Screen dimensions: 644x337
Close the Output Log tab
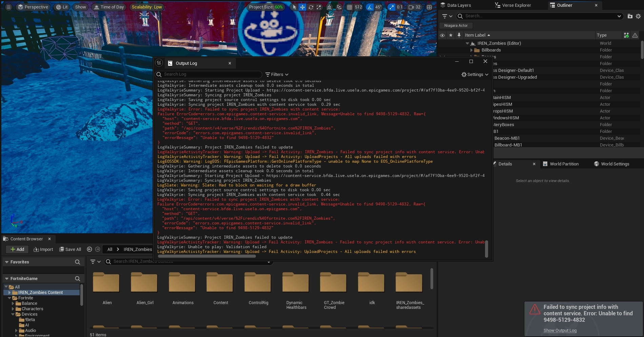coord(230,63)
